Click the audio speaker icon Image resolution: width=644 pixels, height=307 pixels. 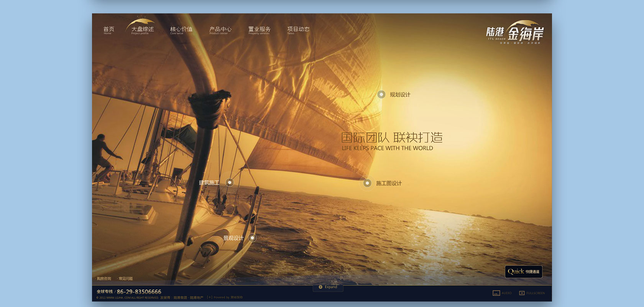(496, 293)
